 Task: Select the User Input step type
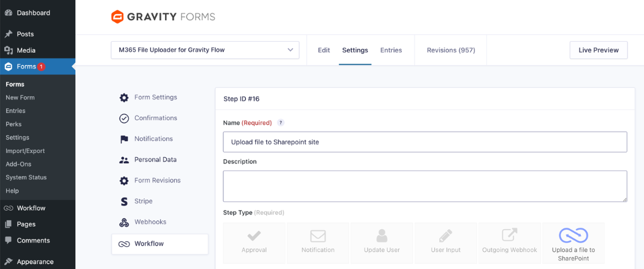pyautogui.click(x=446, y=243)
